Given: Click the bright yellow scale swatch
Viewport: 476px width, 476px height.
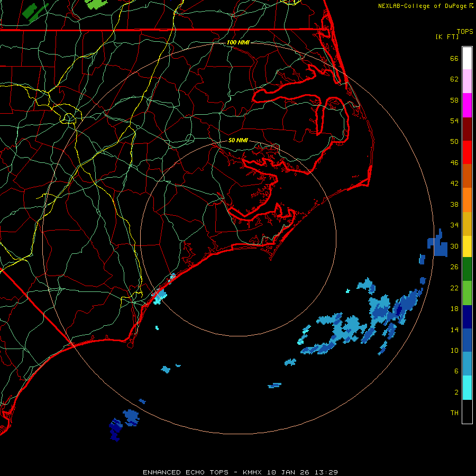Looking at the screenshot, I should point(467,246).
